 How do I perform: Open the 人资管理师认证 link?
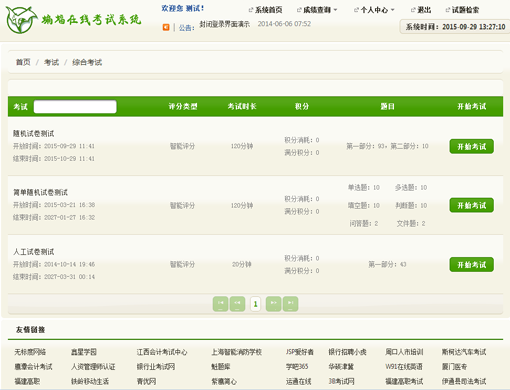coord(93,367)
